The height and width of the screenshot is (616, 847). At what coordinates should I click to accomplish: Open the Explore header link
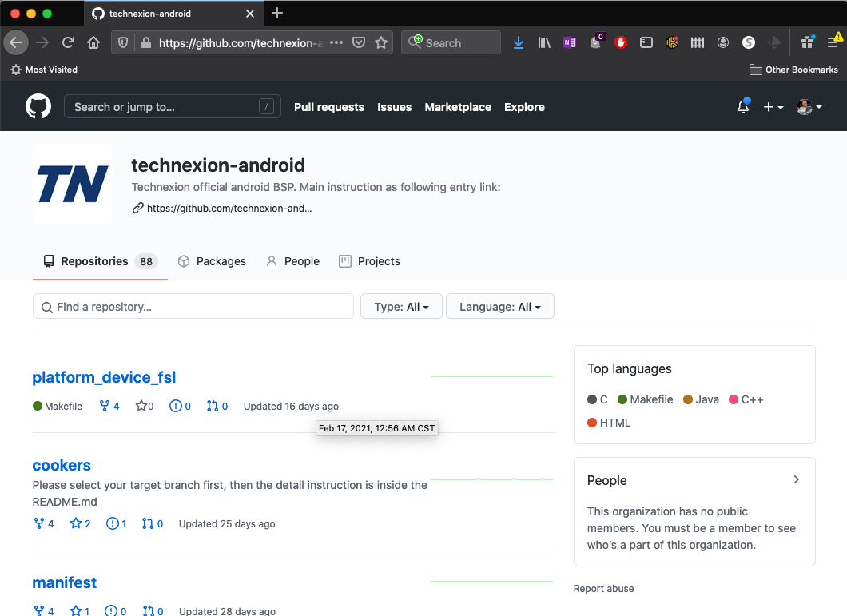click(x=524, y=107)
